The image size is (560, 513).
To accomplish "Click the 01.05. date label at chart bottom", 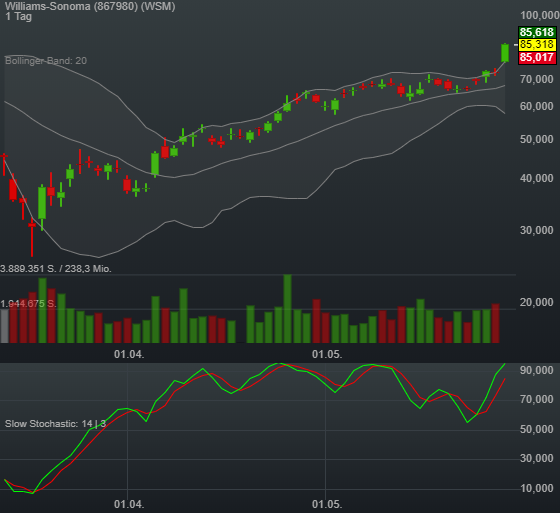I will point(327,504).
